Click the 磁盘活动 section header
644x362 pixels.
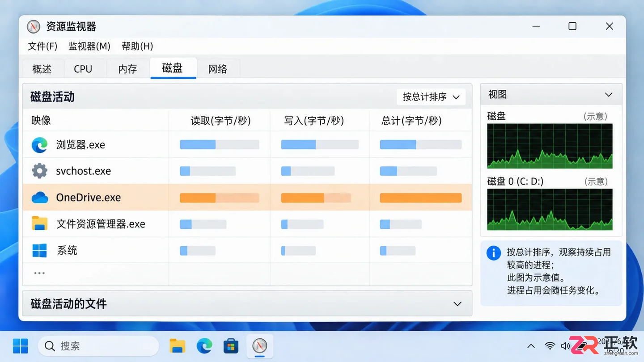click(247, 97)
